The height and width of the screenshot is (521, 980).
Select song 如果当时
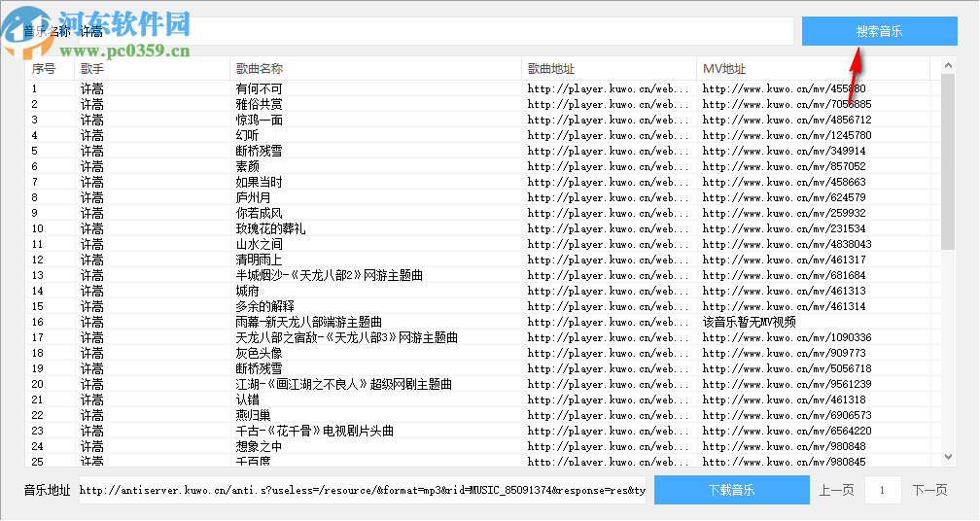coord(260,183)
